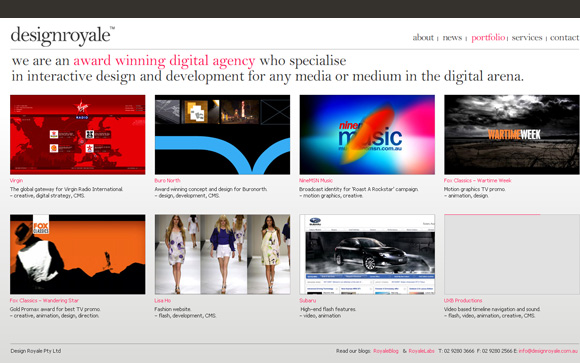This screenshot has height=363, width=580.
Task: Click the 'Design Royale Pty Ltd' footer text
Action: tap(36, 351)
